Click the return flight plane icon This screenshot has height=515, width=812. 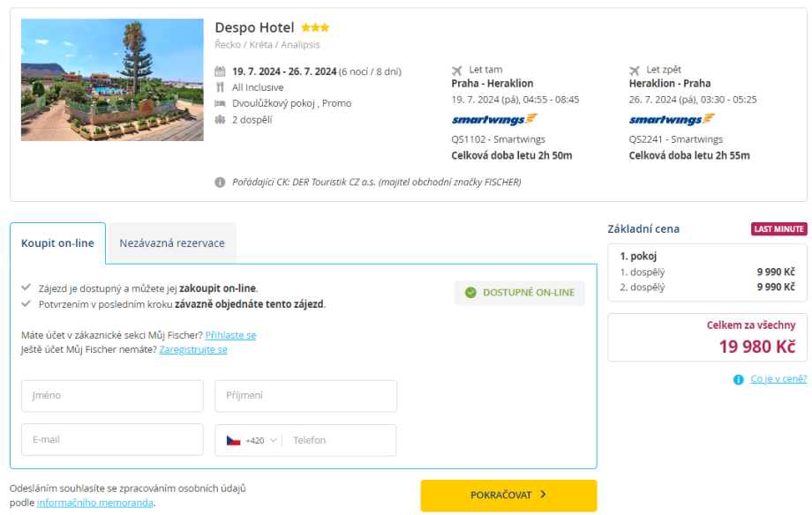click(x=635, y=70)
